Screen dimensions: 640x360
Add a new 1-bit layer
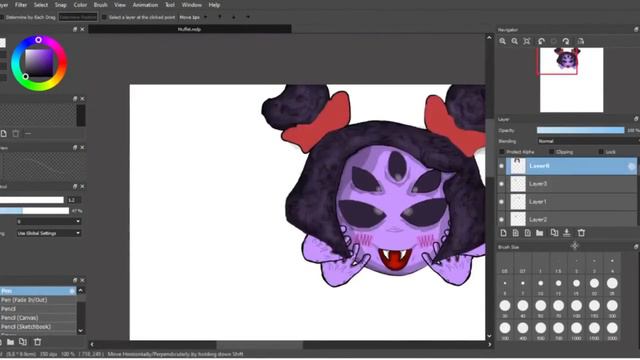tap(527, 233)
